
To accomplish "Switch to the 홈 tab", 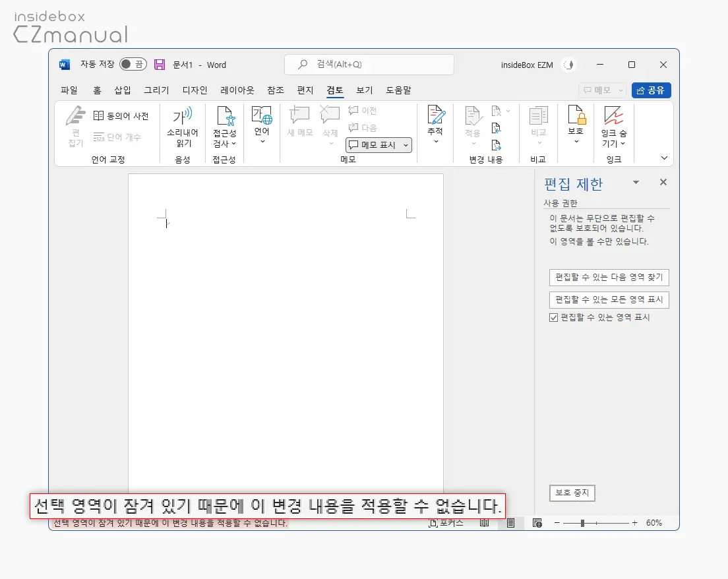I will (97, 90).
